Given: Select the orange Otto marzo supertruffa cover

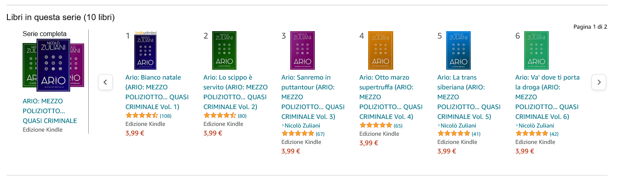Looking at the screenshot, I should (x=380, y=50).
